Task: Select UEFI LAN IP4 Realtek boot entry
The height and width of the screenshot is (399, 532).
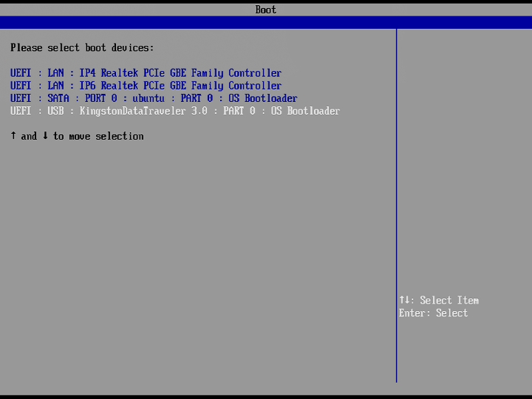Action: pyautogui.click(x=146, y=73)
